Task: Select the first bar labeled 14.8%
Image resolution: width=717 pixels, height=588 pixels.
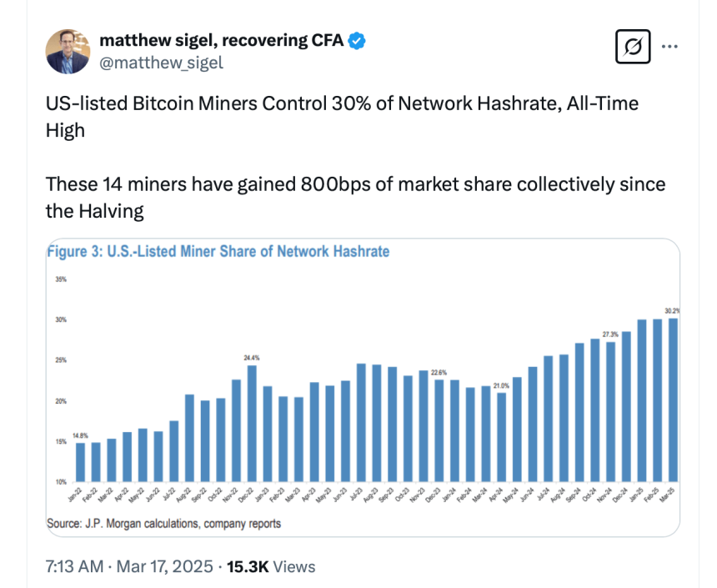Action: [x=80, y=462]
